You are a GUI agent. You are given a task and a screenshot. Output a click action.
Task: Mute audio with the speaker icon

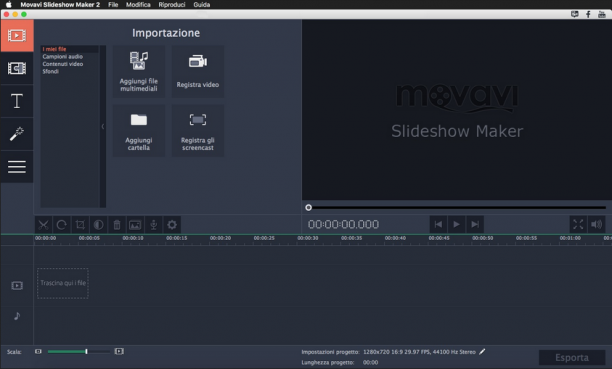[596, 225]
